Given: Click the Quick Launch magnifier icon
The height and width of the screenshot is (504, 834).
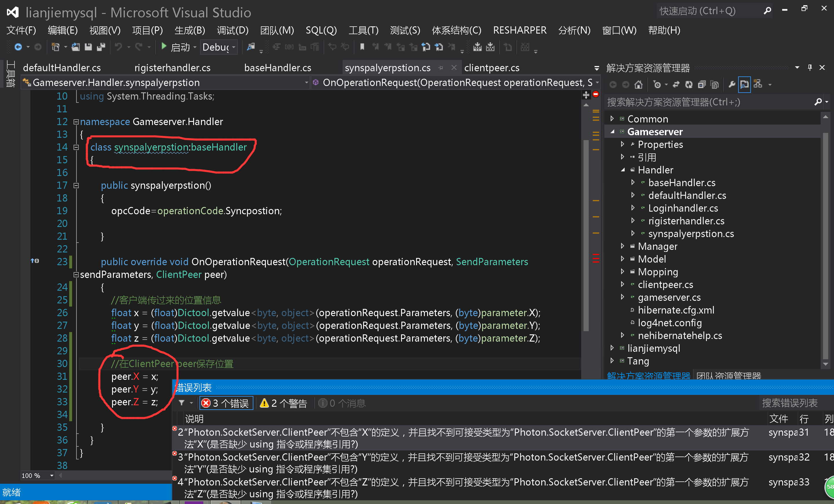Looking at the screenshot, I should click(x=767, y=11).
